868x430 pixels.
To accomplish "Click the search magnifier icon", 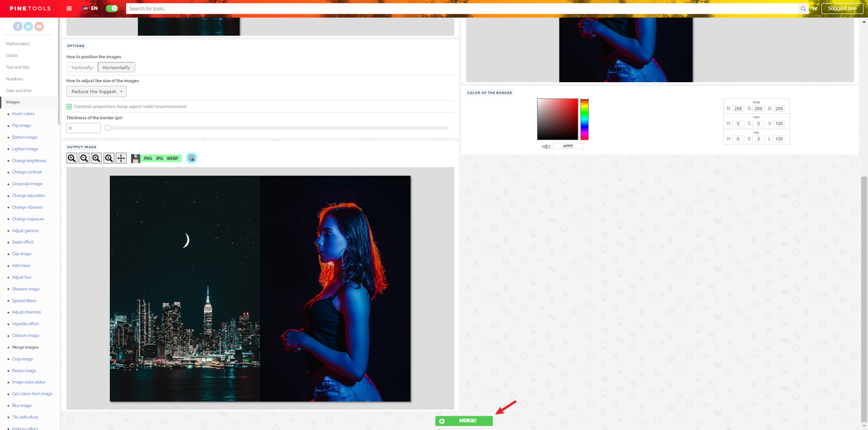I will (x=804, y=9).
